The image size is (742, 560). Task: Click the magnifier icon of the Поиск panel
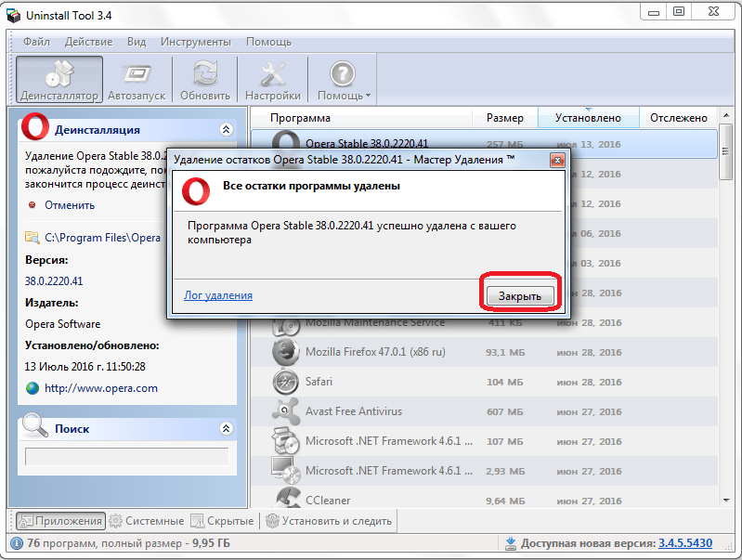[34, 425]
